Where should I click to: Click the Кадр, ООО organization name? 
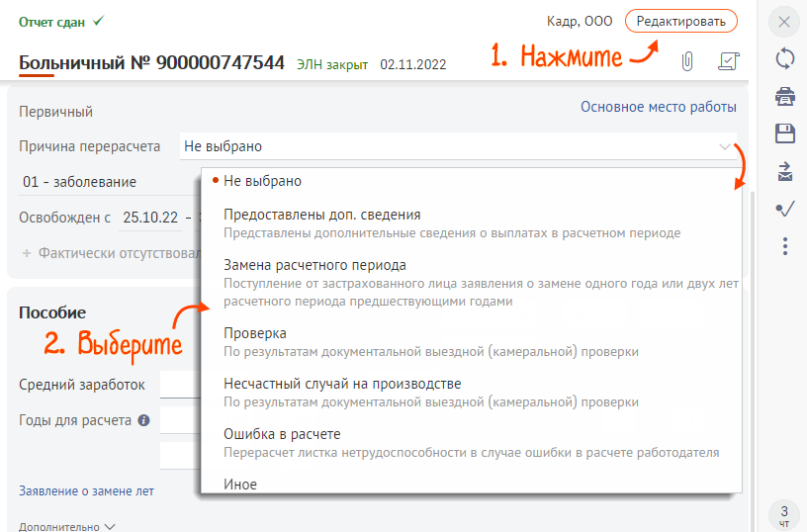(x=580, y=21)
